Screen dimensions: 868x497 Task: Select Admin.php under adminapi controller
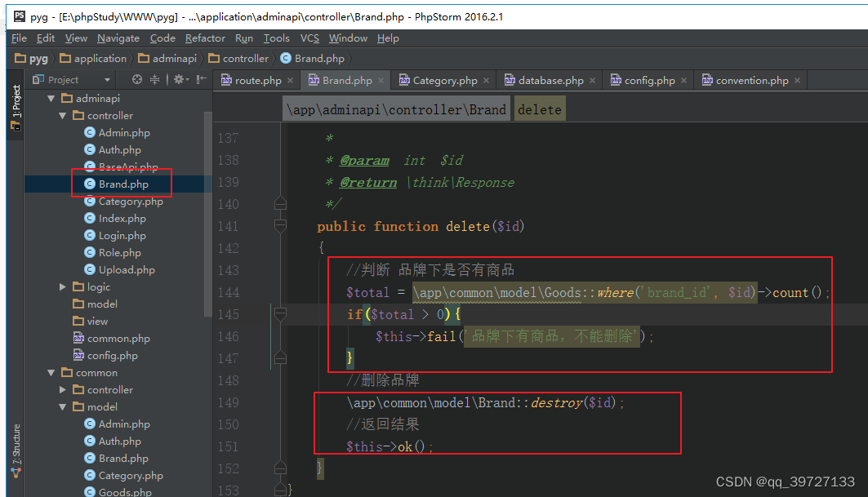point(118,133)
